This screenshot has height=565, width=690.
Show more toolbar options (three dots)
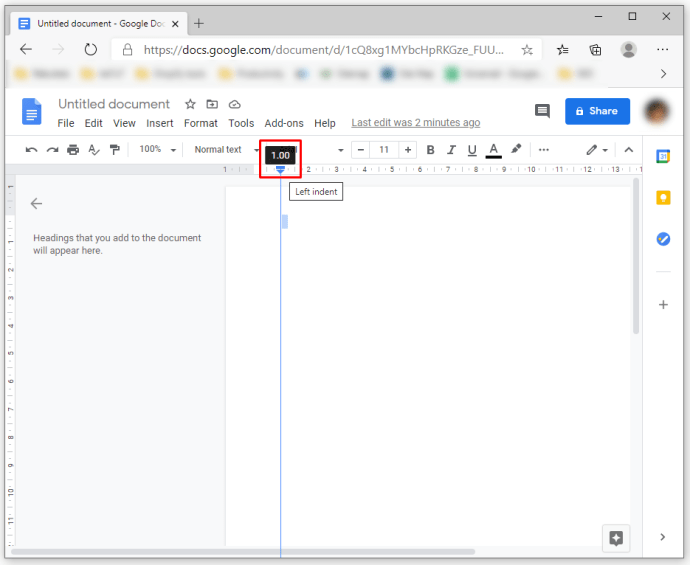point(544,150)
